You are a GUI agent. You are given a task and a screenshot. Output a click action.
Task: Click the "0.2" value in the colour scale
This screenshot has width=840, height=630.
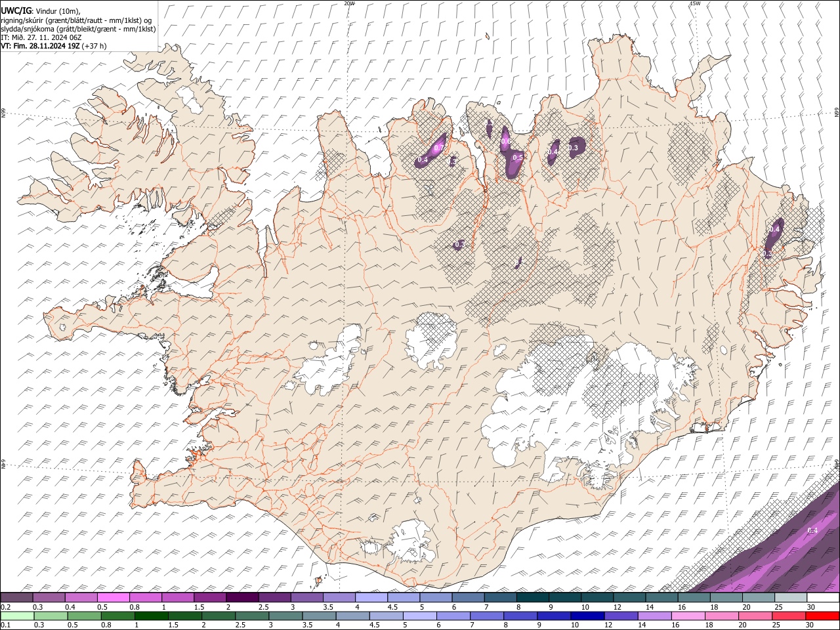coord(6,607)
